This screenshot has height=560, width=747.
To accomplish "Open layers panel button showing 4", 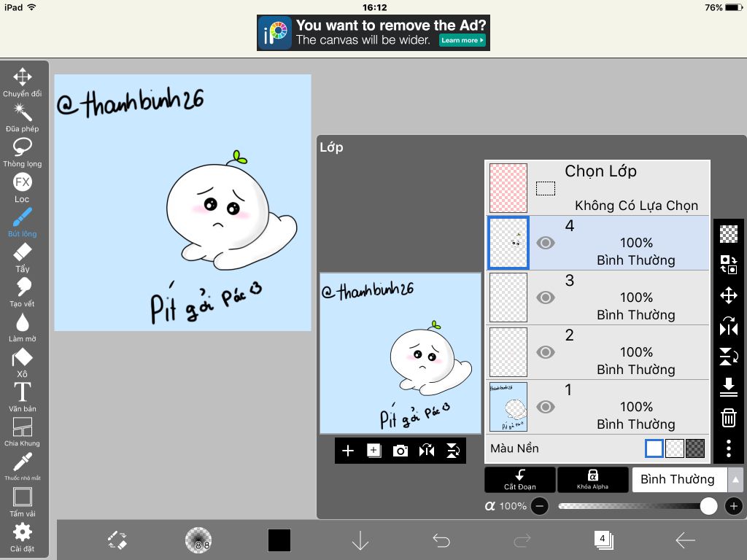I will point(603,540).
